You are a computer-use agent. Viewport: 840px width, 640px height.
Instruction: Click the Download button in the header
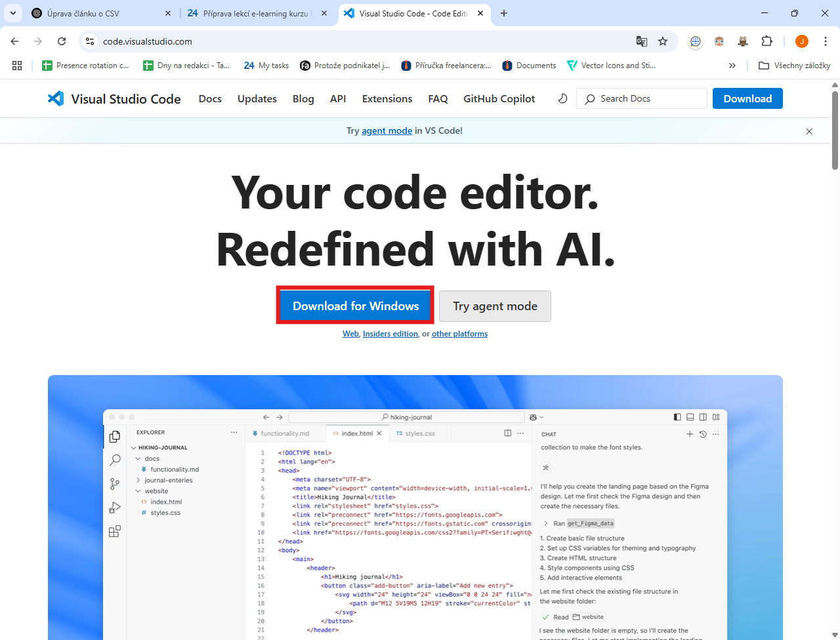(747, 98)
